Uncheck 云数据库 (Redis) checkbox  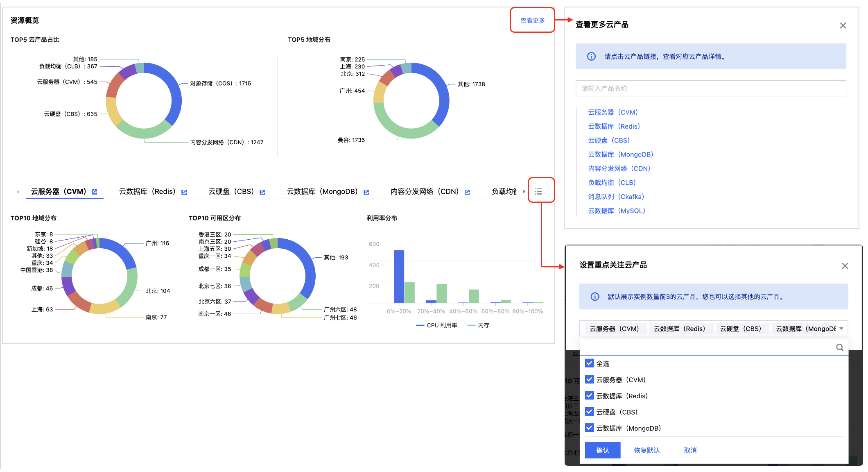pos(589,396)
